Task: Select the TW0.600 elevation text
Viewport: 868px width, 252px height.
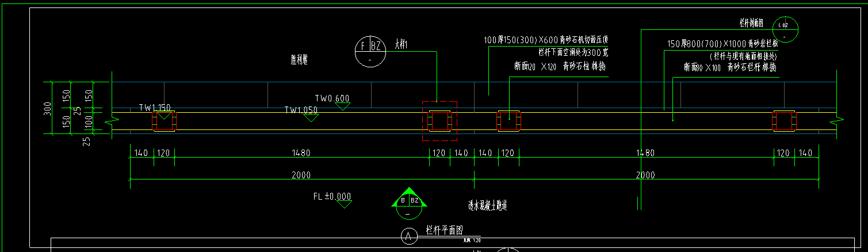Action: tap(332, 98)
